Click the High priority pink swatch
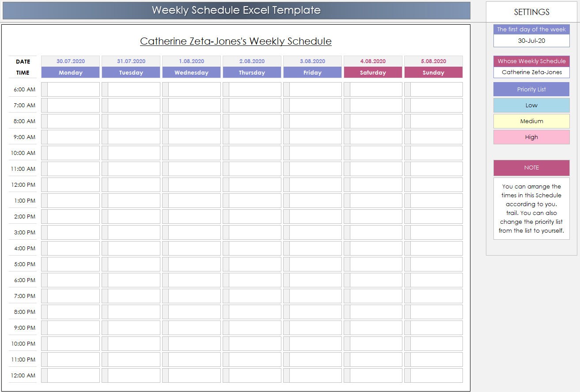 point(531,137)
